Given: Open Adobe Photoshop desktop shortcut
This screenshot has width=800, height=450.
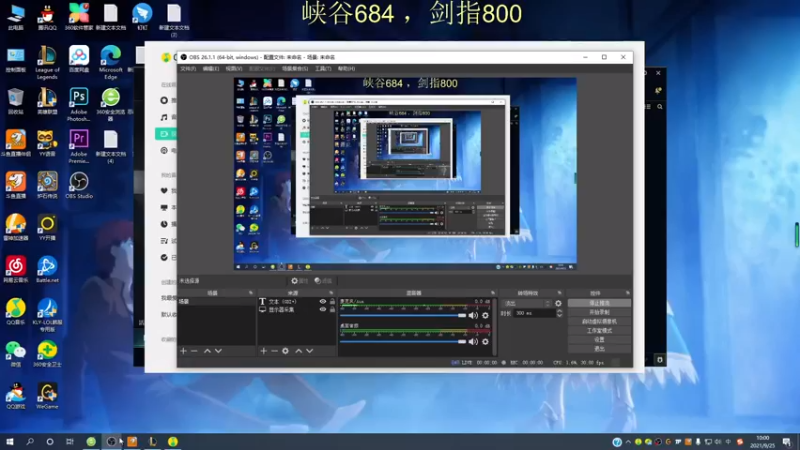Looking at the screenshot, I should coord(79,105).
